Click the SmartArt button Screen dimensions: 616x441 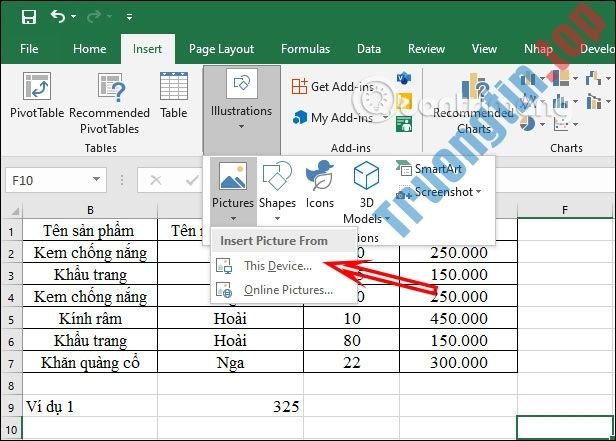429,169
